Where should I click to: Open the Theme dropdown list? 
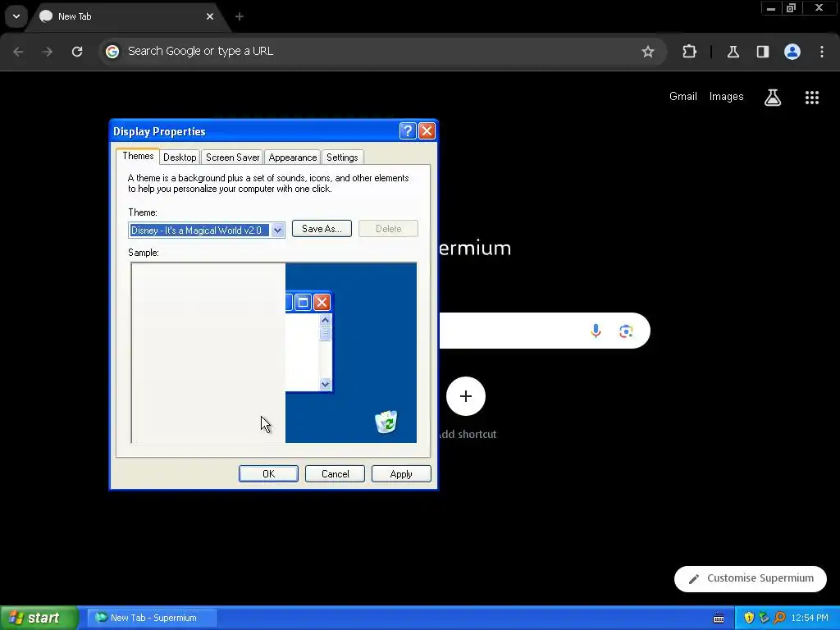pyautogui.click(x=277, y=231)
